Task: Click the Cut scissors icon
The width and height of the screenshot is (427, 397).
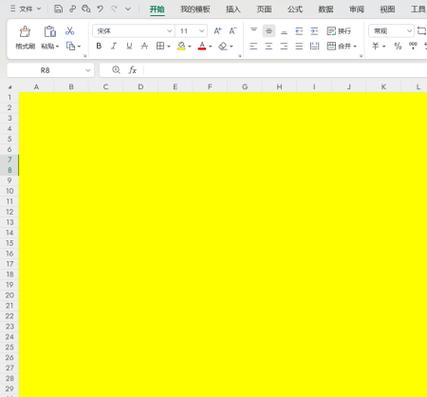Action: (70, 31)
